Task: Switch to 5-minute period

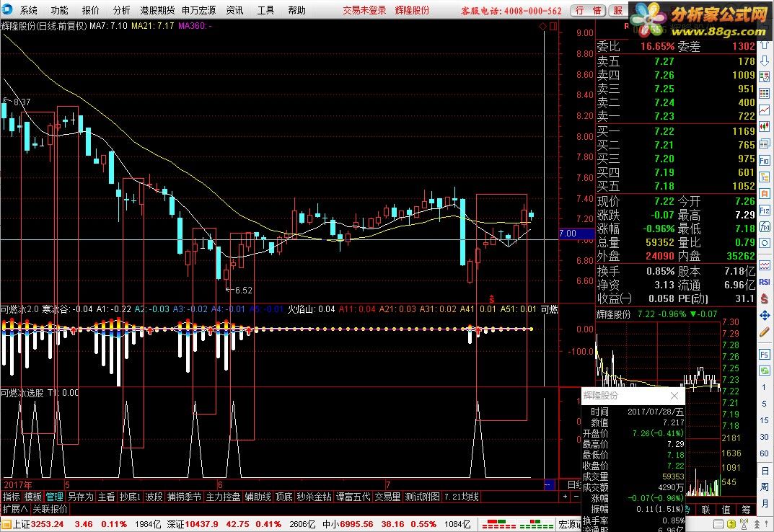Action: (x=765, y=404)
